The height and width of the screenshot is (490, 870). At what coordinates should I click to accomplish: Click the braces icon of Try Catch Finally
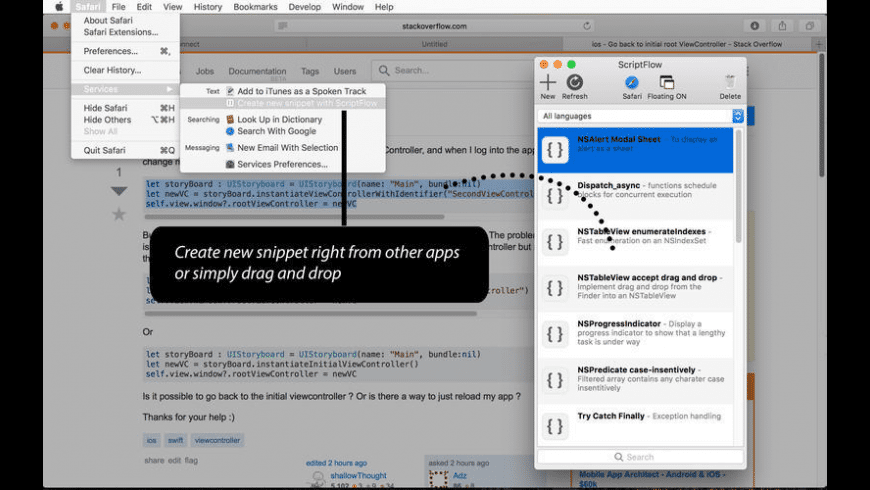555,426
